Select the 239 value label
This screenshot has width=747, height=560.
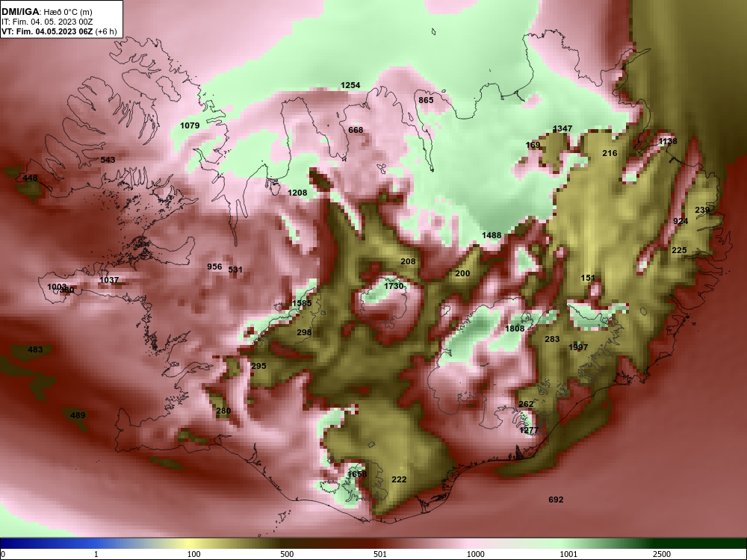(701, 210)
